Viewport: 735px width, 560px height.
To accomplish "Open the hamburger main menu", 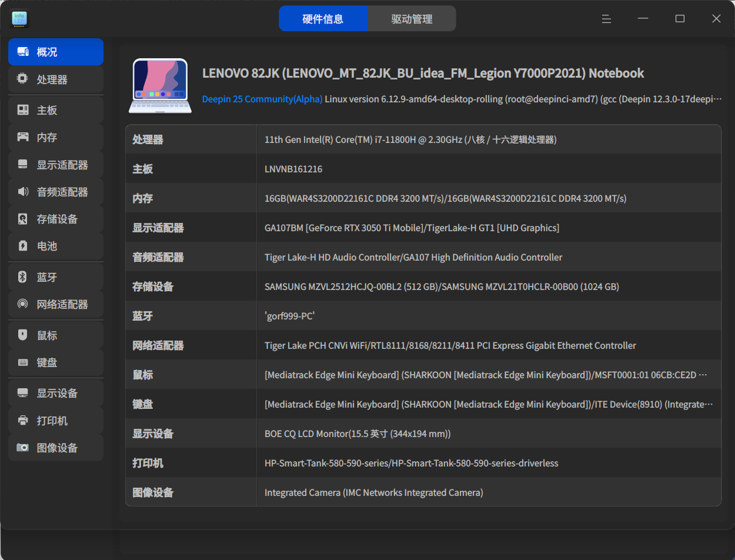I will [606, 19].
